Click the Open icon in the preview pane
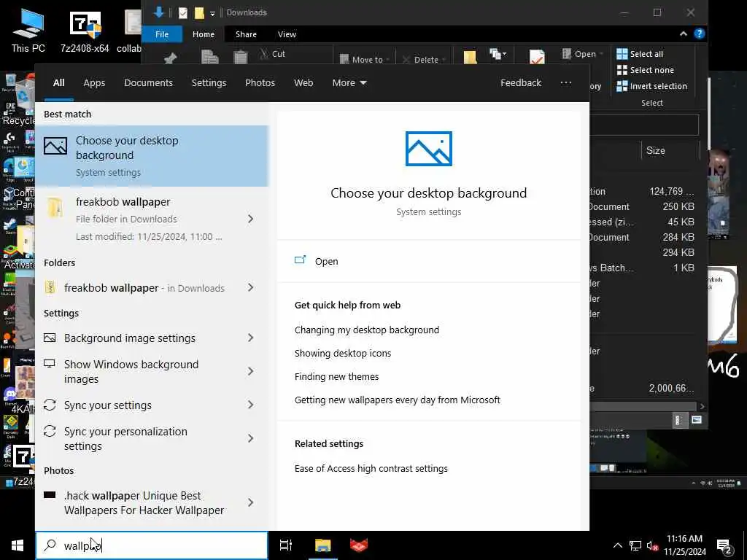 [300, 260]
